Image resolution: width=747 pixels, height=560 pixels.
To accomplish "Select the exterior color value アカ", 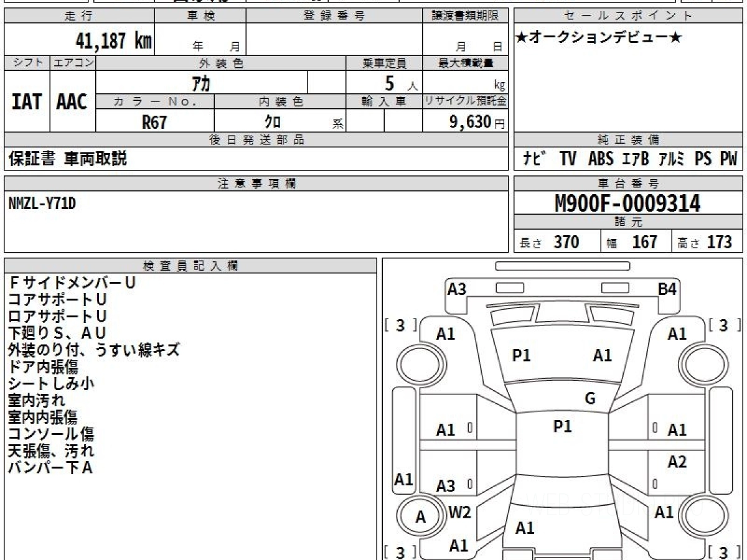I will coord(202,82).
